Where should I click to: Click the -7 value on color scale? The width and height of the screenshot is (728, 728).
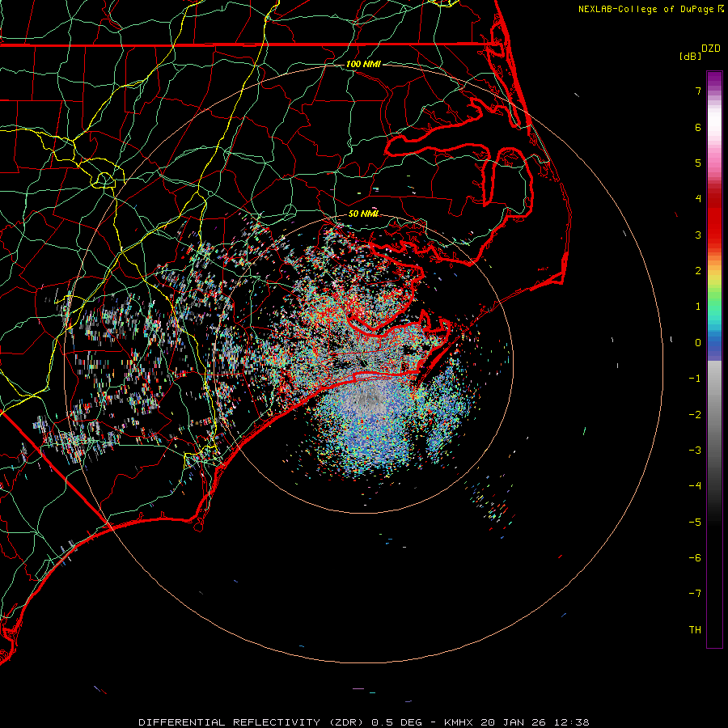(x=695, y=594)
